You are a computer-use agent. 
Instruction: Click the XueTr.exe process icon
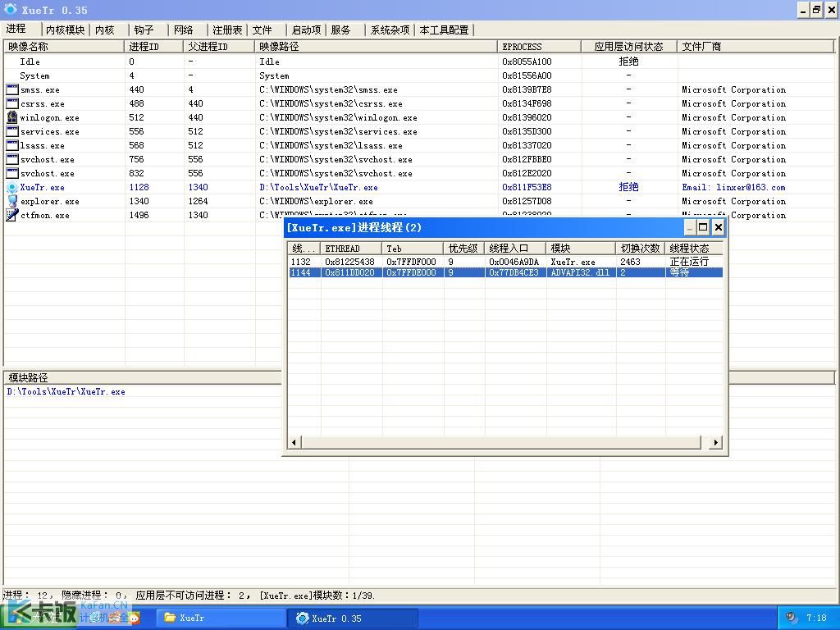[x=11, y=188]
